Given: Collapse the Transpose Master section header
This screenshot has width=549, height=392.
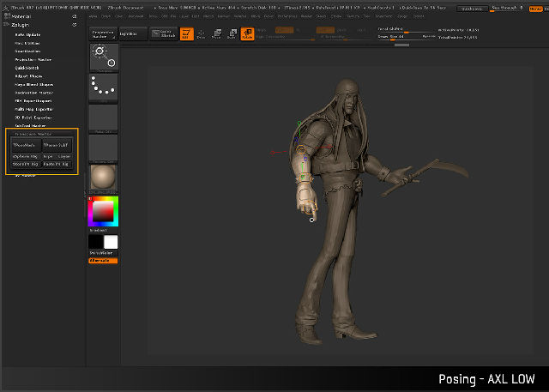Looking at the screenshot, I should (33, 134).
